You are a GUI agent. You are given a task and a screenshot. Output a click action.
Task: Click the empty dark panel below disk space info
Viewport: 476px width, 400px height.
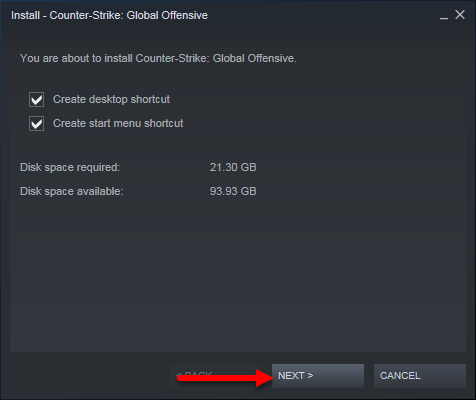(238, 273)
